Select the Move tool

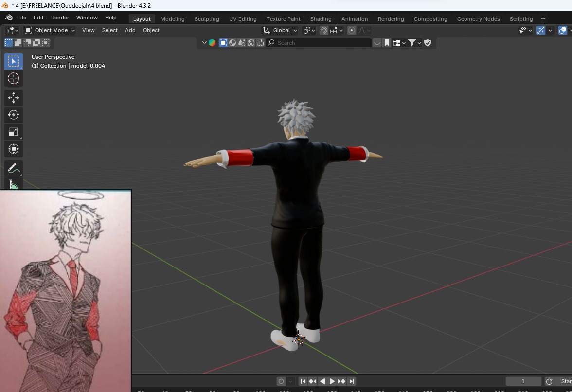click(13, 97)
